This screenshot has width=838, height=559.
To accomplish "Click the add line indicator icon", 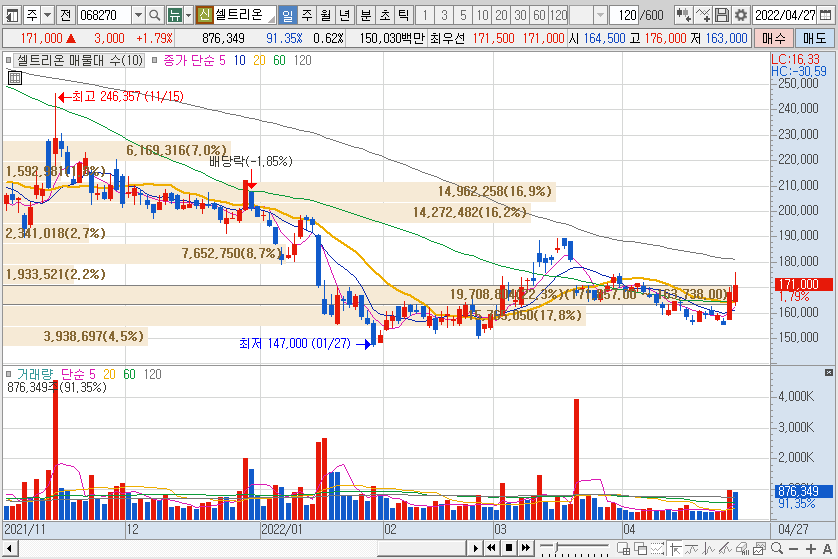I will click(703, 15).
